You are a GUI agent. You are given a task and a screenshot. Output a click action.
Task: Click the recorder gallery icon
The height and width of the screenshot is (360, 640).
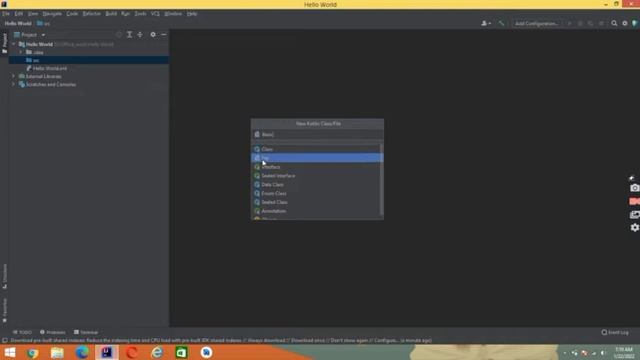click(x=635, y=214)
